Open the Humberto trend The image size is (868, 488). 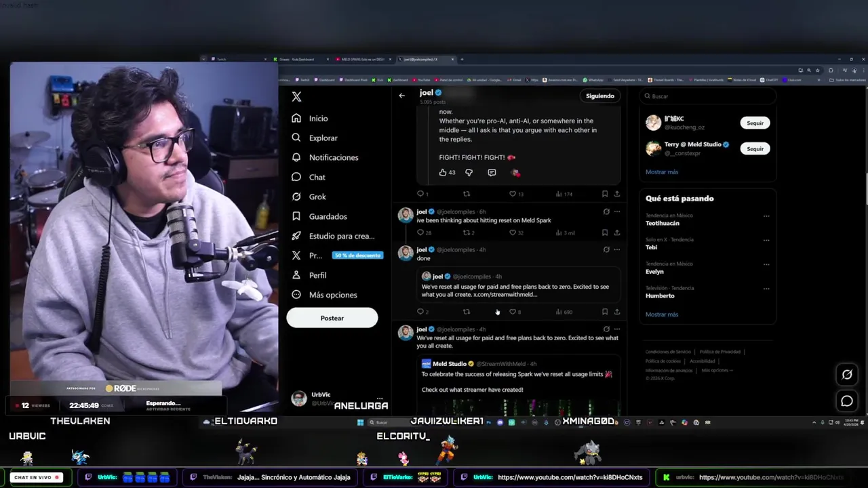point(660,296)
